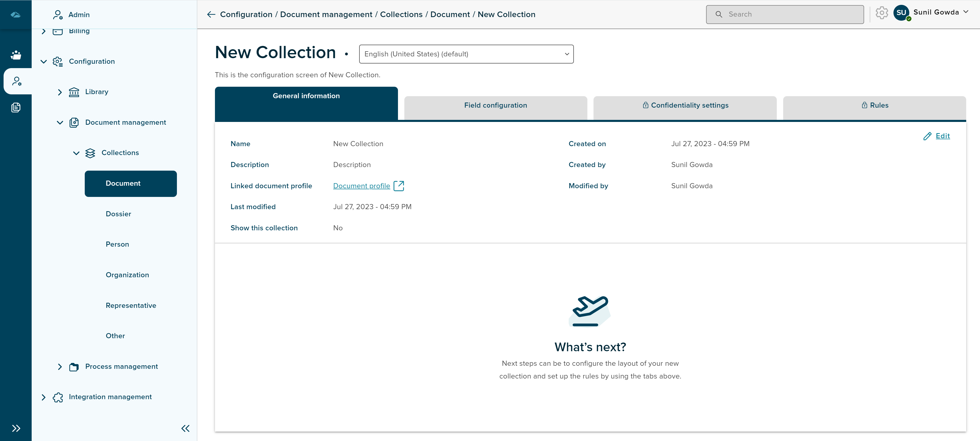Collapse sidebar using double left arrows
The width and height of the screenshot is (980, 441).
tap(185, 429)
